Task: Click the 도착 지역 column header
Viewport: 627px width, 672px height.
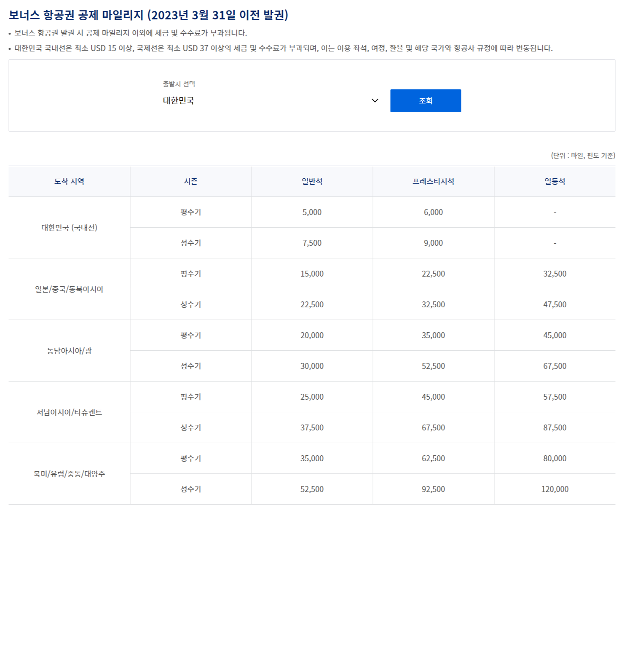Action: coord(69,181)
